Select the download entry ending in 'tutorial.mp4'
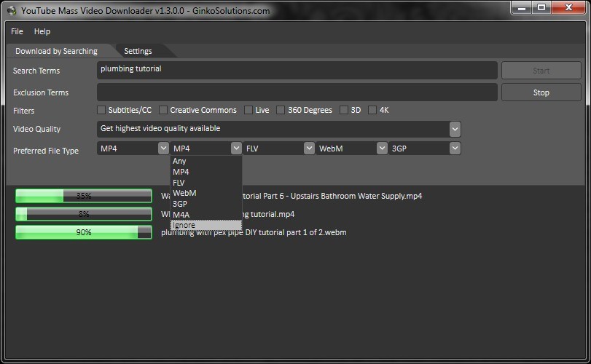 (227, 214)
